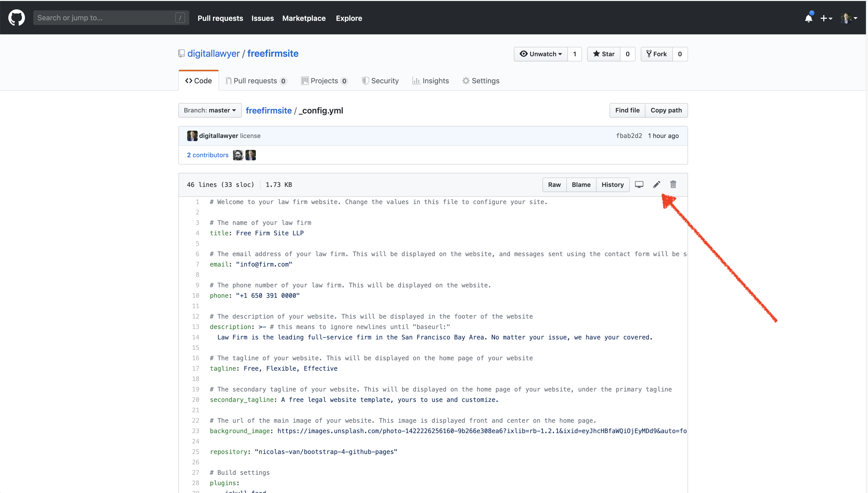Open the user profile avatar menu
Image resolution: width=868 pixels, height=493 pixels.
(x=849, y=18)
